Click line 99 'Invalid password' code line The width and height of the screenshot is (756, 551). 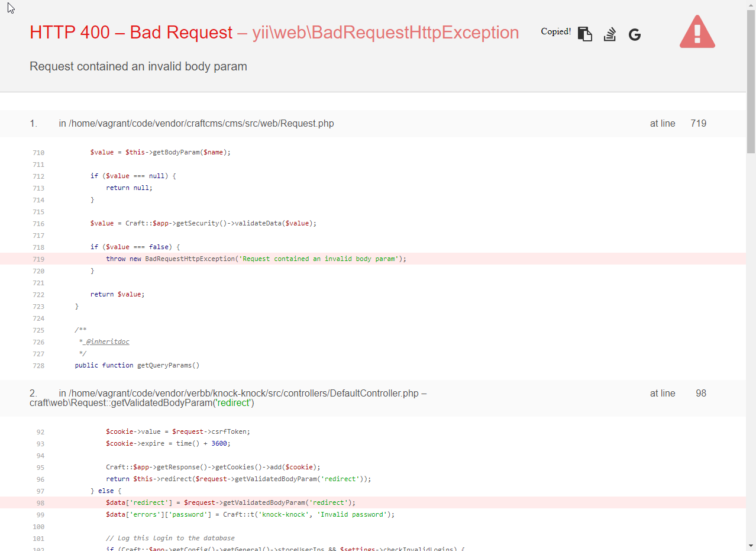pos(250,514)
